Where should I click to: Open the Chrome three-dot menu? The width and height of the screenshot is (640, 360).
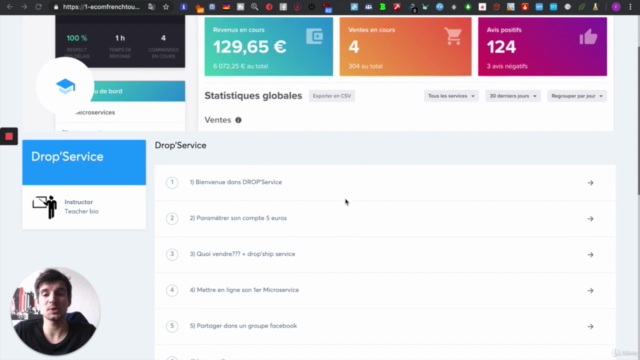[631, 7]
